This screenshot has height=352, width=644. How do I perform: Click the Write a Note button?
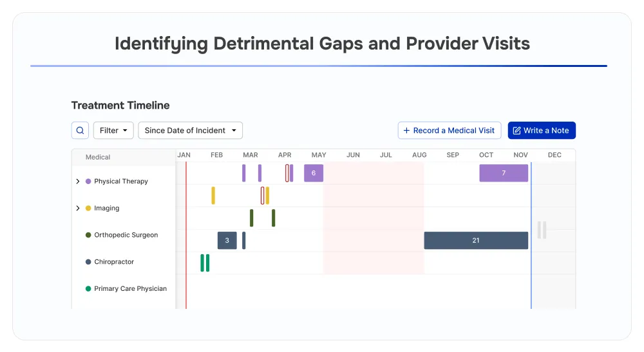tap(542, 131)
